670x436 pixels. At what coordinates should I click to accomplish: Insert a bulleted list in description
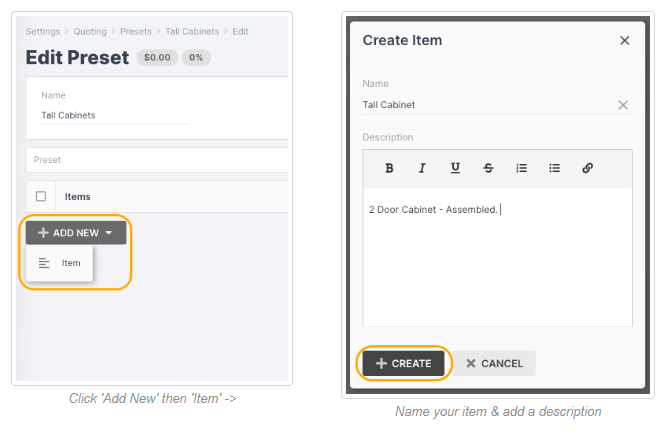coord(554,168)
